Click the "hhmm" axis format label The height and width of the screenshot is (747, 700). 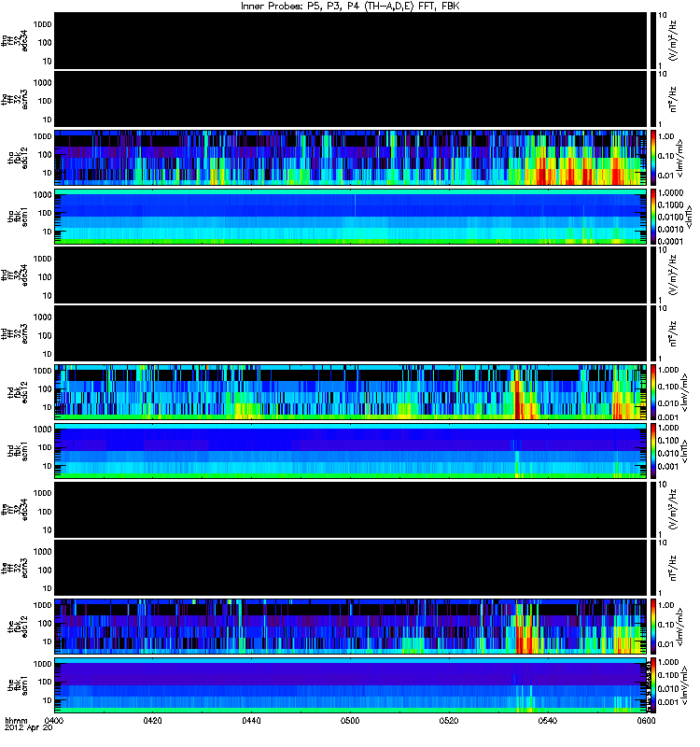pos(16,720)
